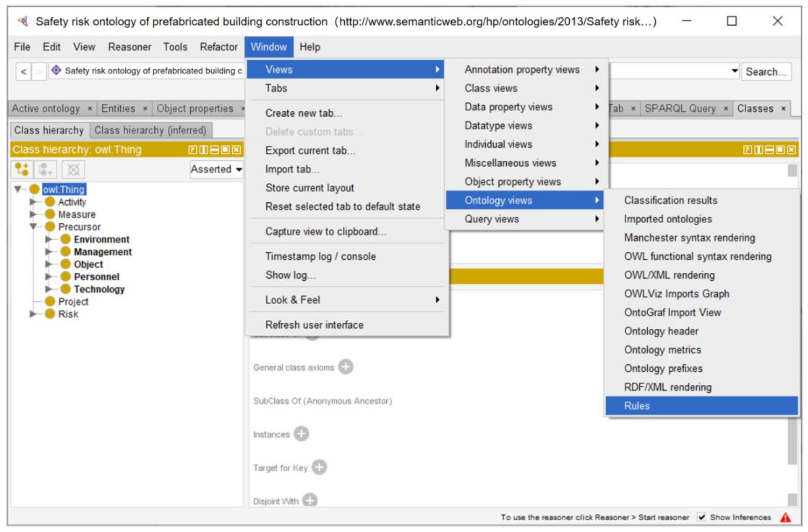Click the add subclass icon
Image resolution: width=808 pixels, height=532 pixels.
tap(22, 169)
